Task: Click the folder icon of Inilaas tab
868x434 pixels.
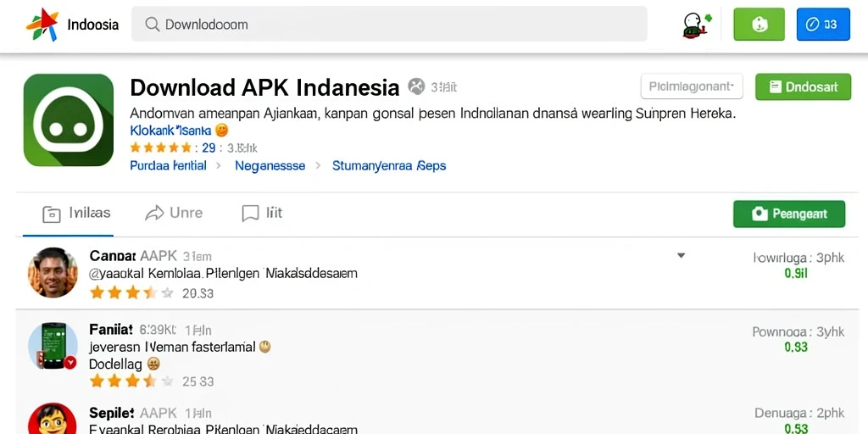Action: point(52,214)
